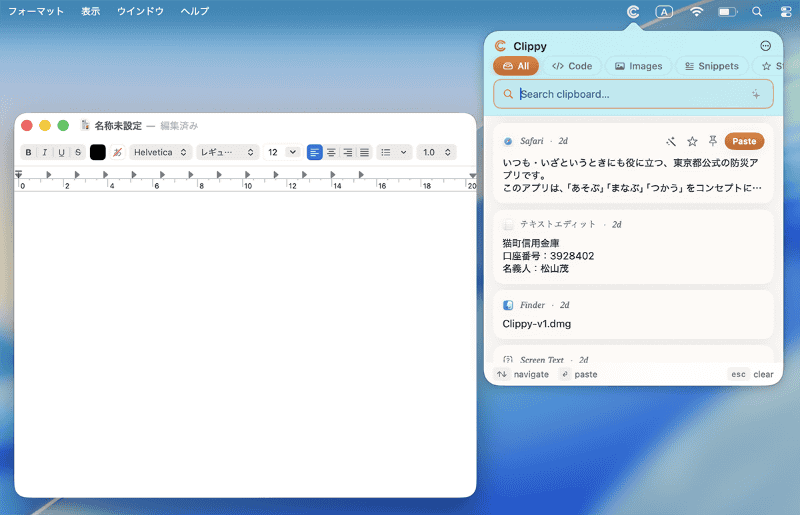
Task: Click the navigate arrows hint
Action: tap(522, 374)
